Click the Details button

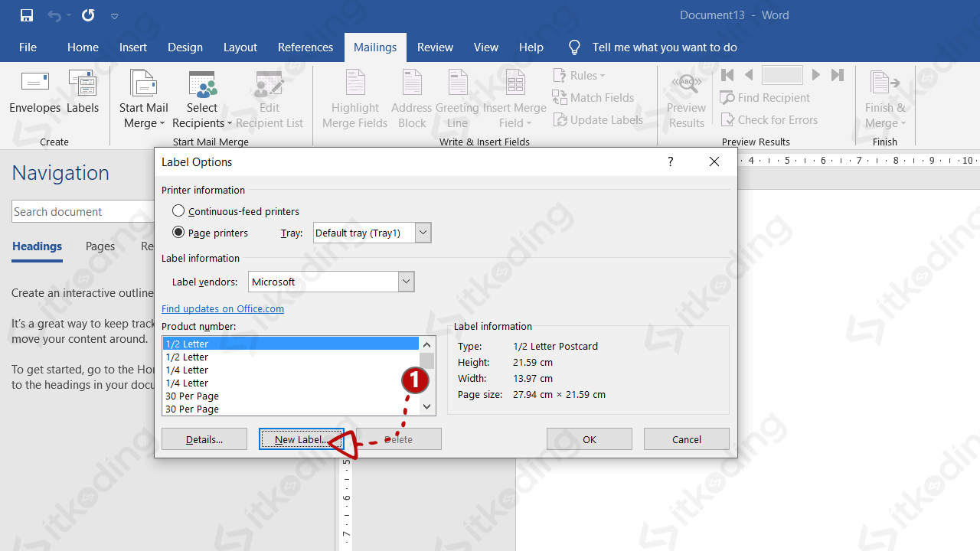[x=204, y=439]
